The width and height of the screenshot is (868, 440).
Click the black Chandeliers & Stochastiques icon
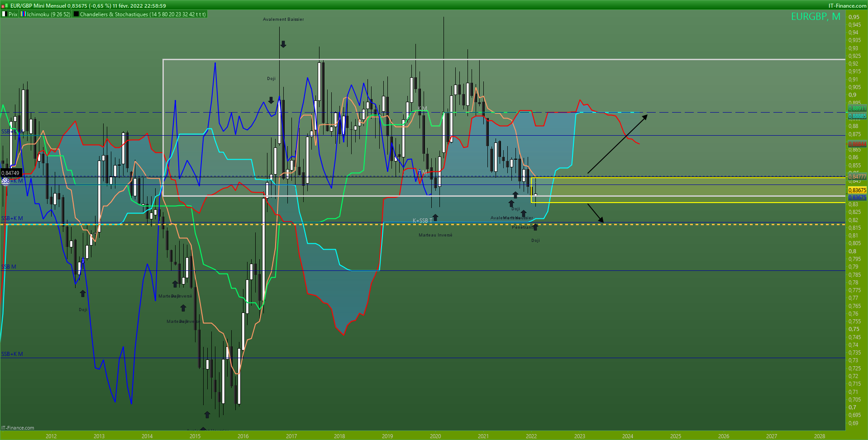click(x=76, y=14)
